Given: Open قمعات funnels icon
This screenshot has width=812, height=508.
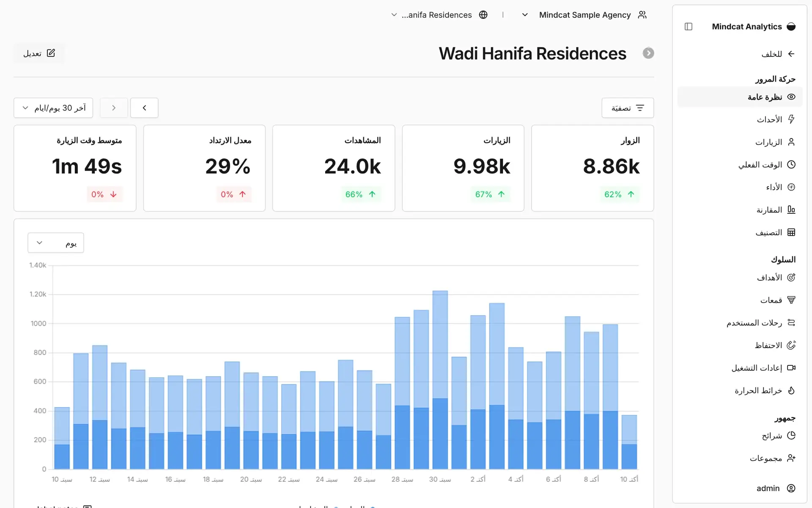Looking at the screenshot, I should [x=791, y=300].
